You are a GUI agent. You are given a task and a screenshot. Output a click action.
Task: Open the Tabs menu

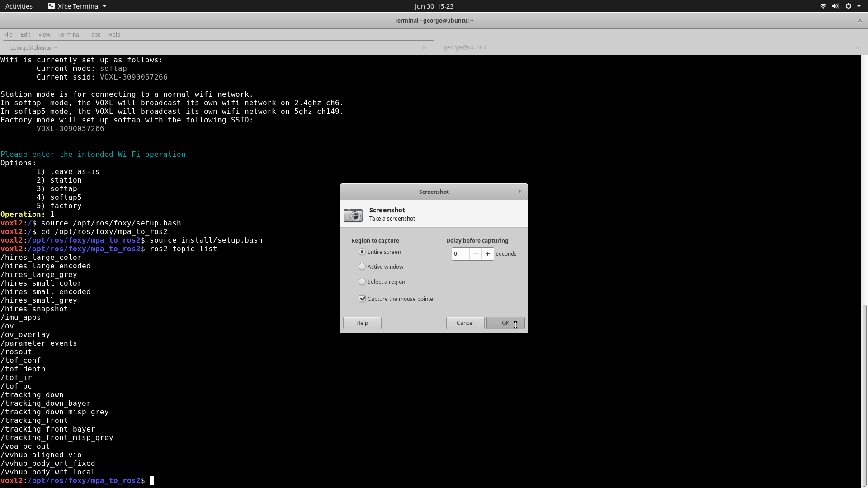point(94,35)
